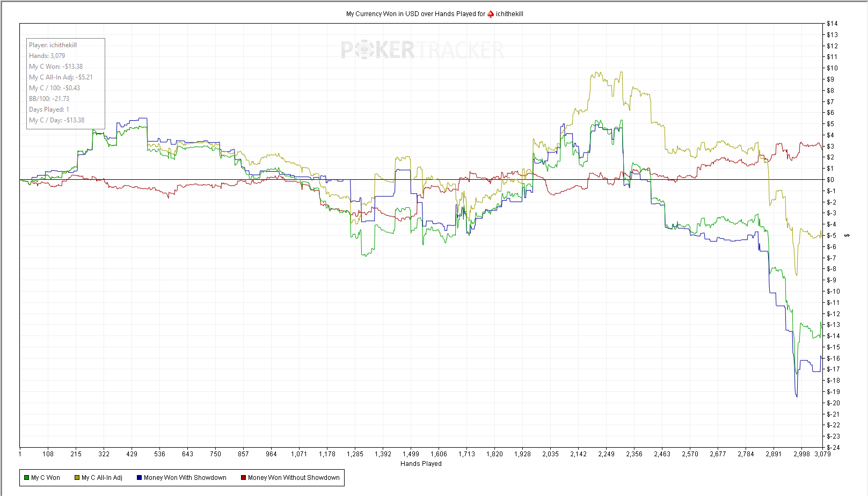Viewport: 868px width, 496px height.
Task: Select the "Money Won With Showdown" legend label
Action: [185, 478]
